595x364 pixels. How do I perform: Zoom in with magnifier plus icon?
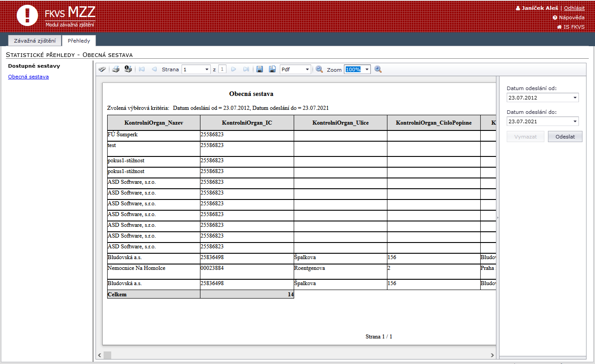point(378,69)
